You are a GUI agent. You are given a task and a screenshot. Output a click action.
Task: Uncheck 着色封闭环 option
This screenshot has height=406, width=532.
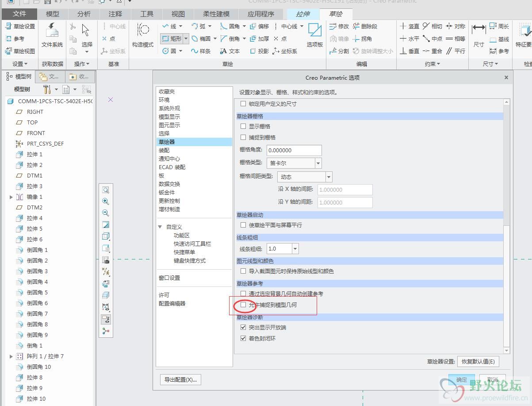pos(243,338)
